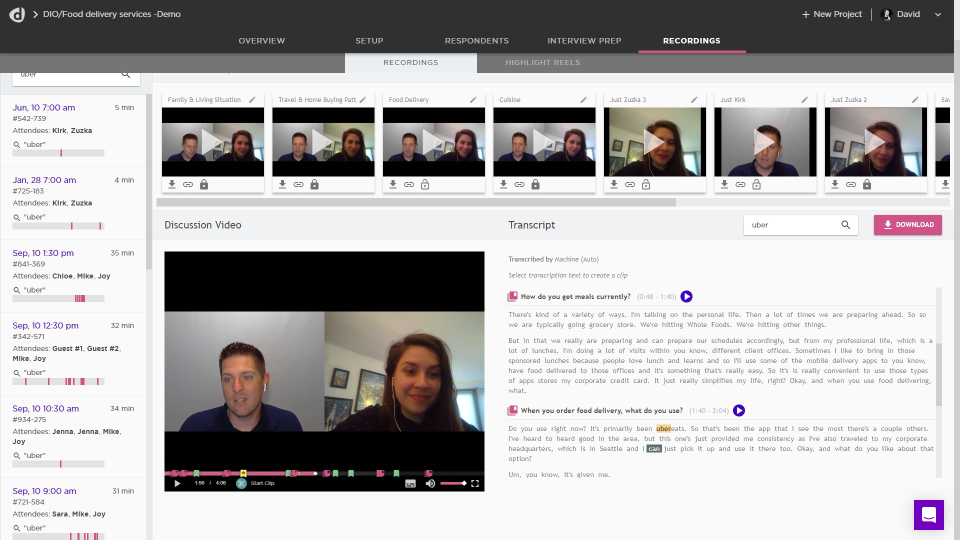Play the 'When you order food delivery' segment
The image size is (960, 540).
[x=739, y=410]
